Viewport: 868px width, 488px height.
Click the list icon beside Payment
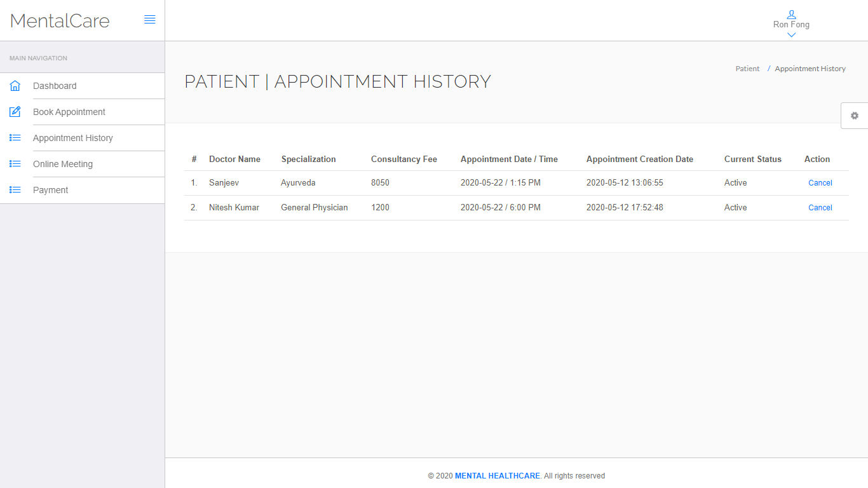pyautogui.click(x=15, y=190)
